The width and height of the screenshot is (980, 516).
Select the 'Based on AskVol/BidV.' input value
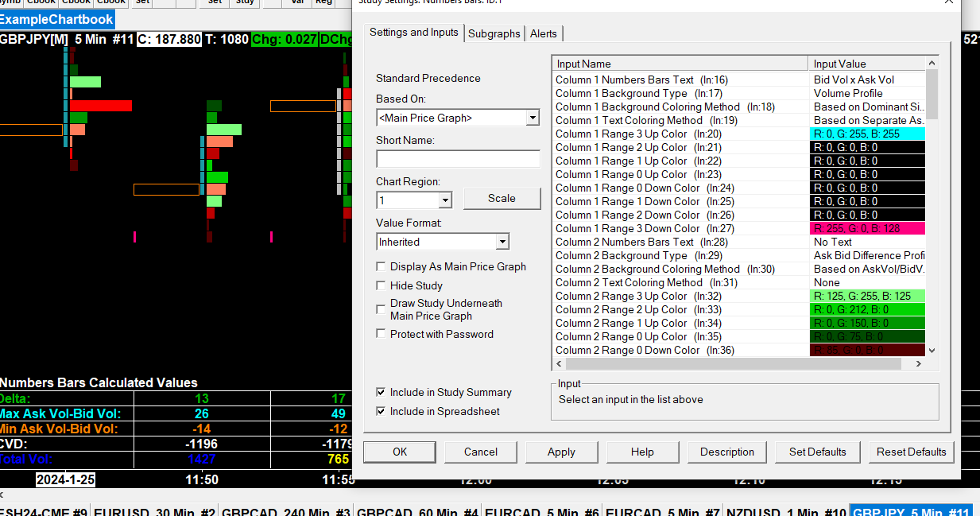coord(866,269)
